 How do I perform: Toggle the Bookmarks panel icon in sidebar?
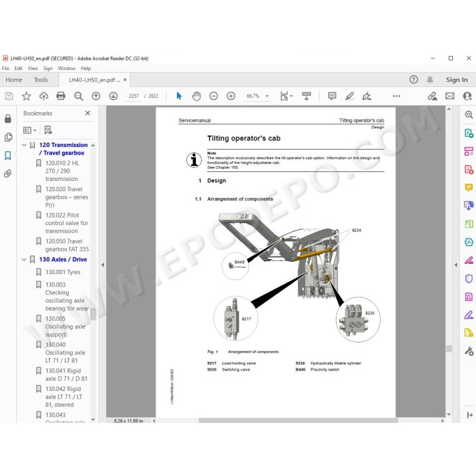coord(8,156)
